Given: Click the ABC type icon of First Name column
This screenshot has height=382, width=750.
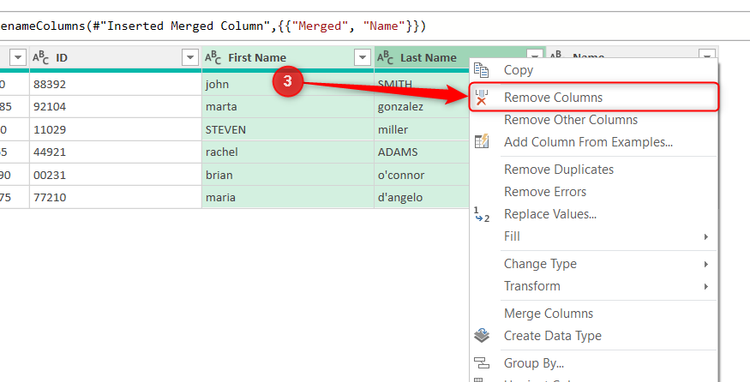Looking at the screenshot, I should (x=213, y=58).
